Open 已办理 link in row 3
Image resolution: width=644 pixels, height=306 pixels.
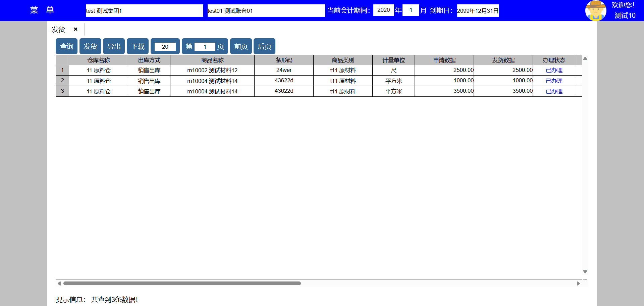pos(554,91)
